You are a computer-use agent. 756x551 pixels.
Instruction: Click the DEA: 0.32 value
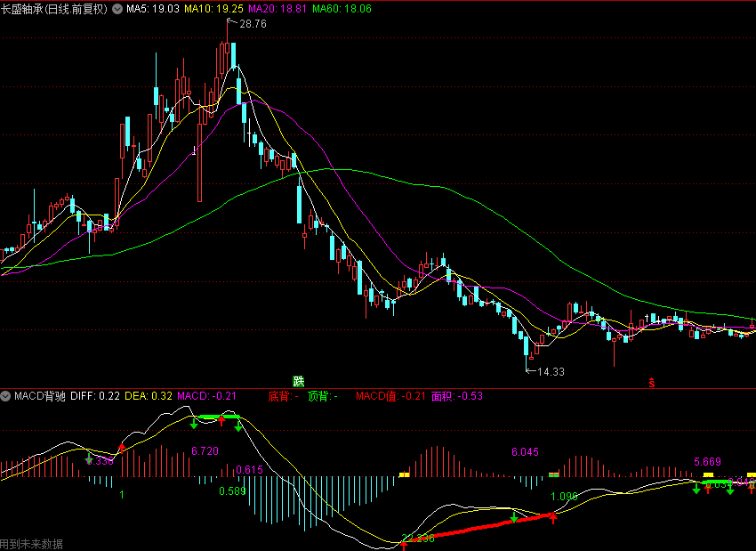pyautogui.click(x=149, y=396)
